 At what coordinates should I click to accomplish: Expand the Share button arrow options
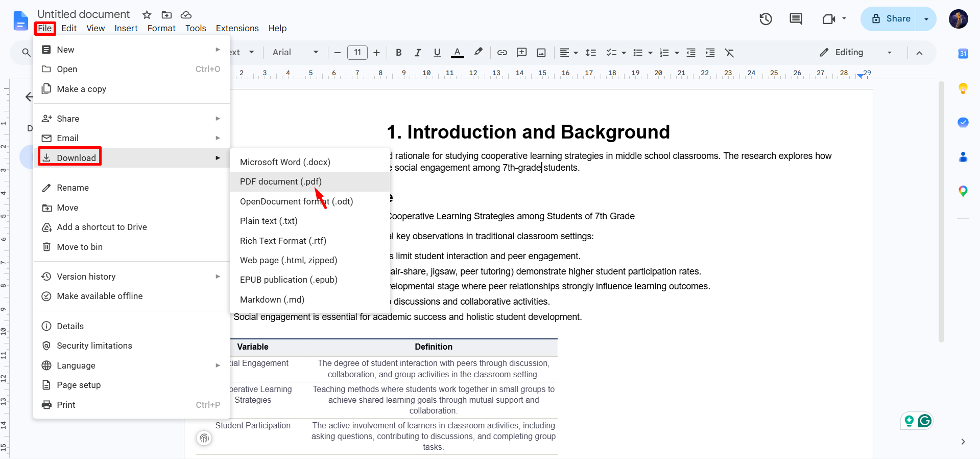pyautogui.click(x=926, y=19)
